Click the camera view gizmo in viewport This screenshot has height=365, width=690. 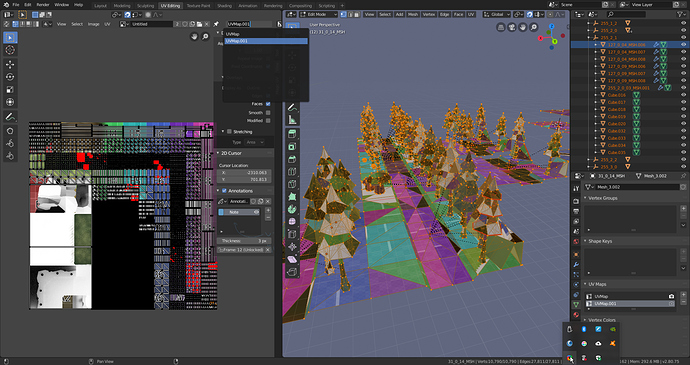512,27
